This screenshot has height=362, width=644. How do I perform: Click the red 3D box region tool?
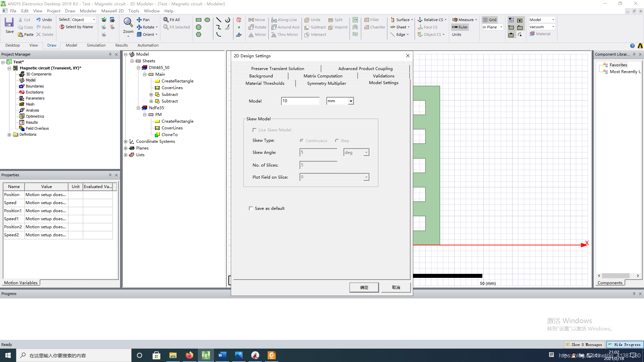pyautogui.click(x=239, y=20)
